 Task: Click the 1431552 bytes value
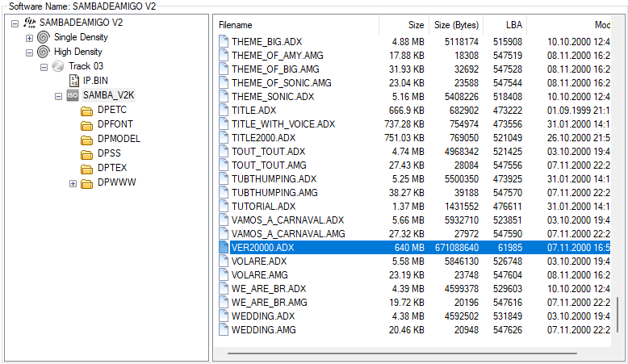462,207
